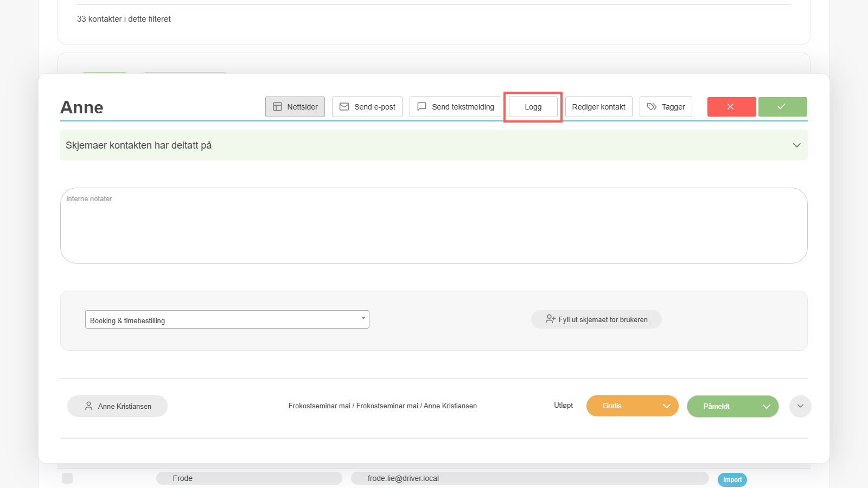Image resolution: width=868 pixels, height=488 pixels.
Task: Click Fyll ut skjemaet for brukeren
Action: tap(596, 319)
